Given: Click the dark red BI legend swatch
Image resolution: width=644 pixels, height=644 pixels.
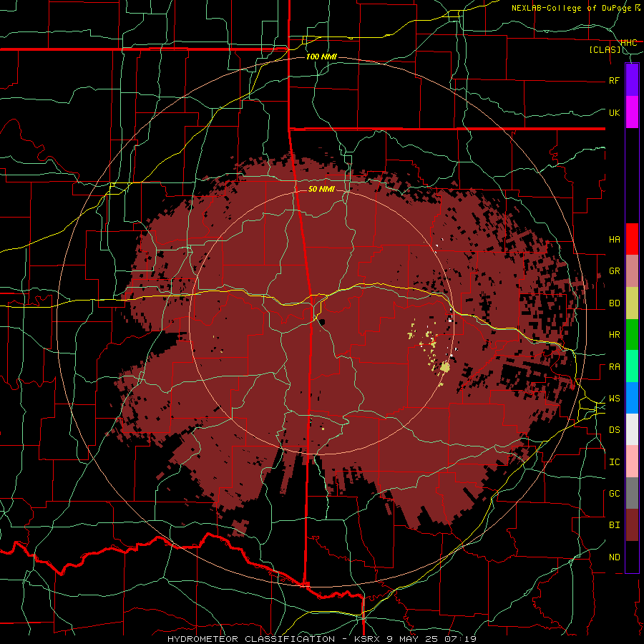Looking at the screenshot, I should (632, 525).
